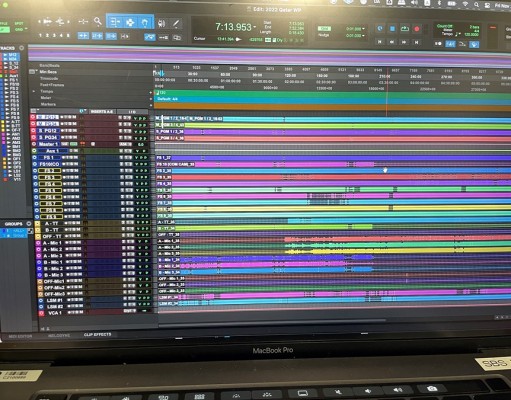Image resolution: width=511 pixels, height=400 pixels.
Task: Click the horizontal scrollbar under the tracks
Action: 272,321
